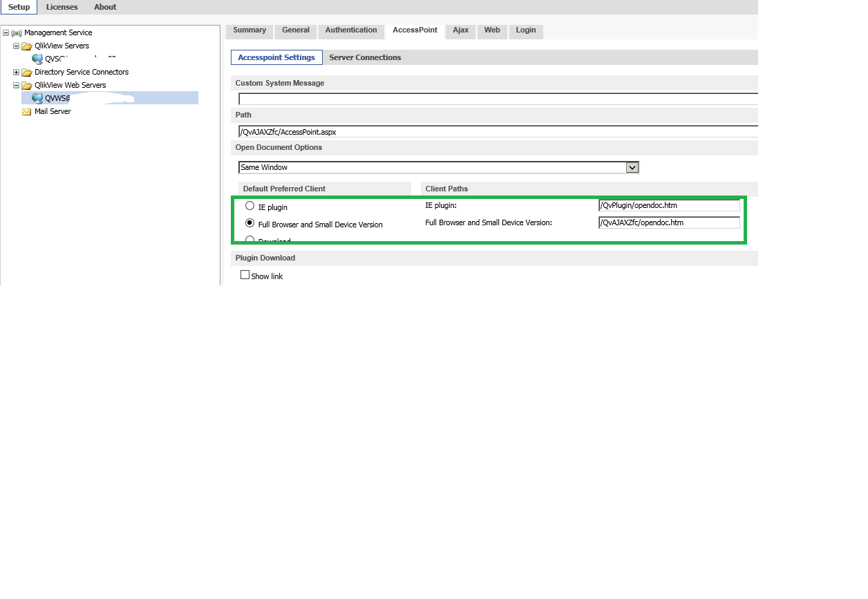Click the Custom System Message input field
868x599 pixels.
click(498, 99)
